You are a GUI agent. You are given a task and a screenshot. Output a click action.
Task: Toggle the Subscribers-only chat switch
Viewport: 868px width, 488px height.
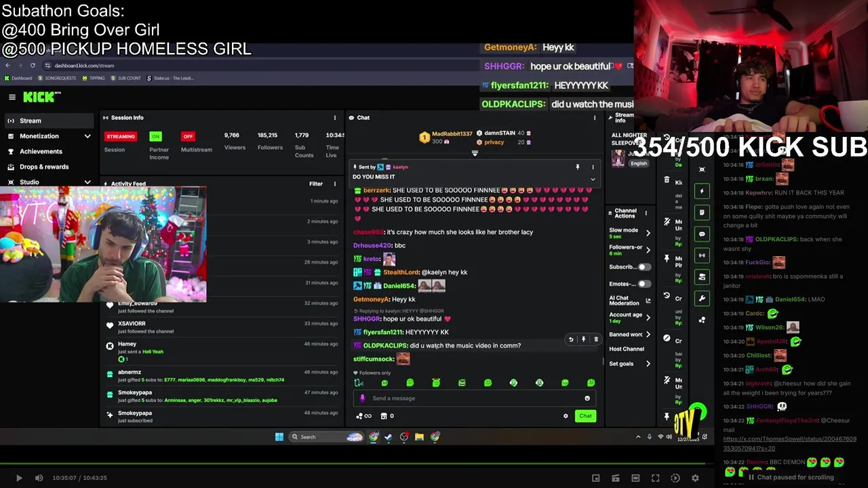(x=644, y=267)
